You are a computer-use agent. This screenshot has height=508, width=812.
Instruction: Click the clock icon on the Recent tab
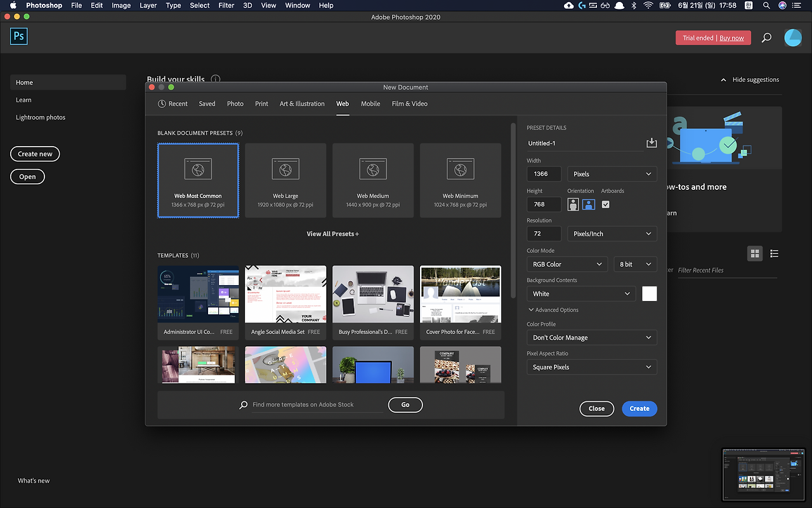tap(162, 104)
